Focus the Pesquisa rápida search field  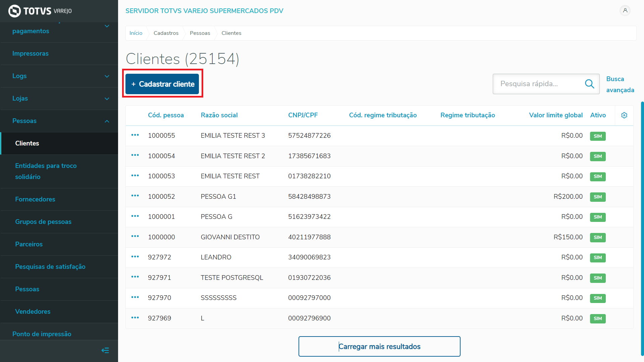click(x=538, y=84)
